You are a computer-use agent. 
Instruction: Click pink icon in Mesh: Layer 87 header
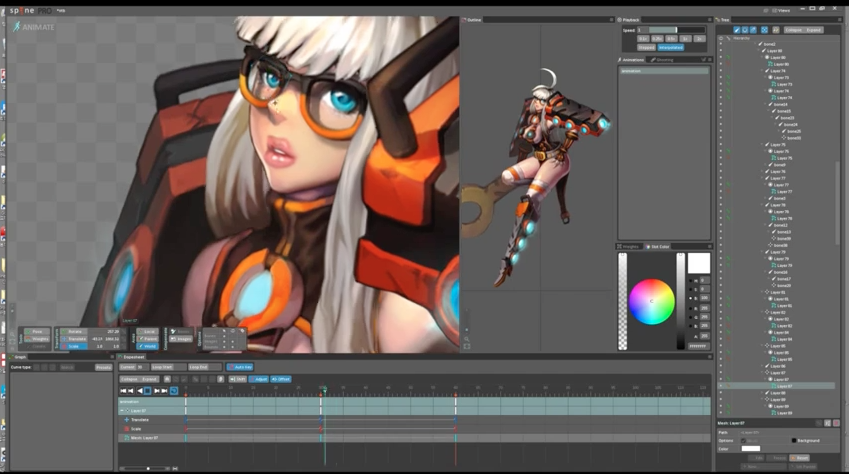point(836,423)
